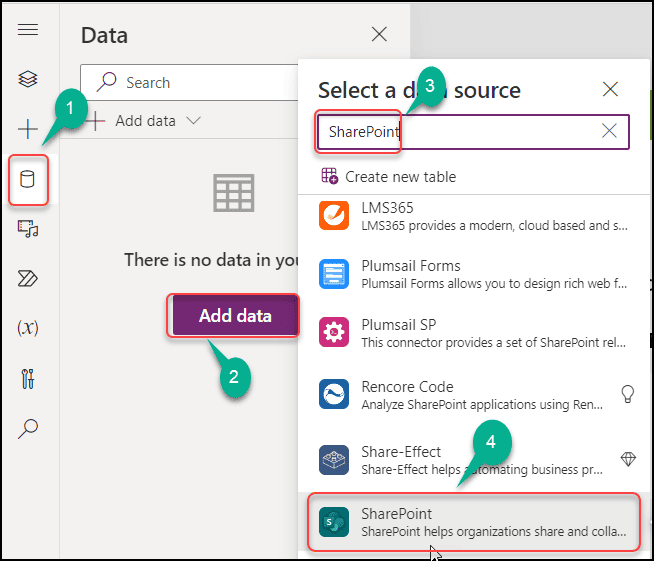This screenshot has width=654, height=561.
Task: Select the Data cylinder icon in sidebar
Action: tap(28, 179)
